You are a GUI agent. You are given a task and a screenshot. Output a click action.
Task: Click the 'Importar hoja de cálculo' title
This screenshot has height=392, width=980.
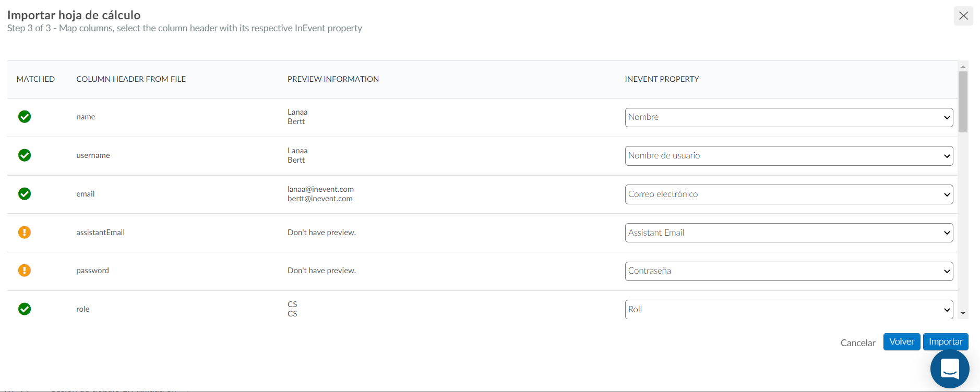pyautogui.click(x=74, y=15)
